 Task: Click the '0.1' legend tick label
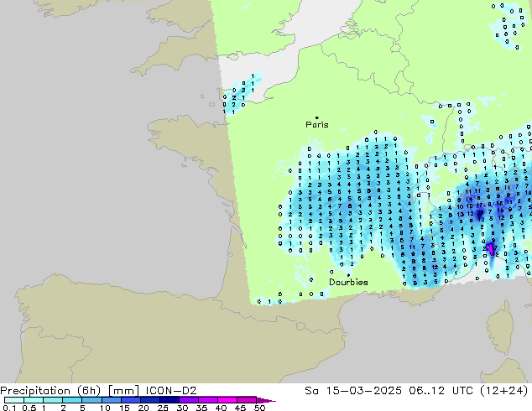coord(9,408)
